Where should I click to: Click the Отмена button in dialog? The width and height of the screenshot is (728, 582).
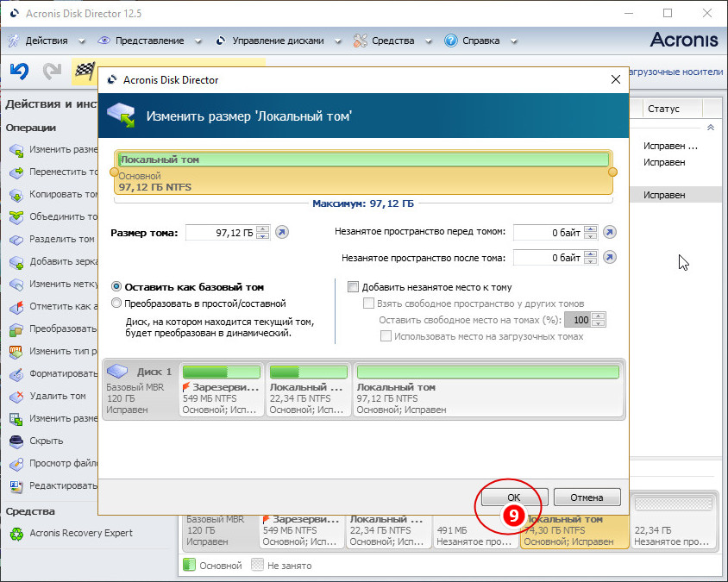pos(587,497)
